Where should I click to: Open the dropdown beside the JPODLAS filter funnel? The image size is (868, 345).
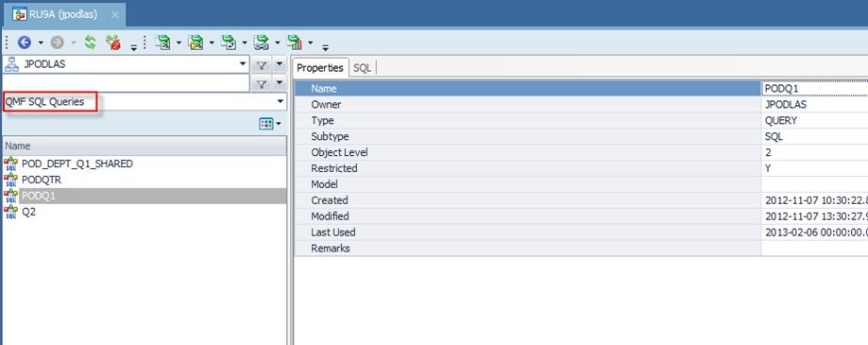pos(279,65)
